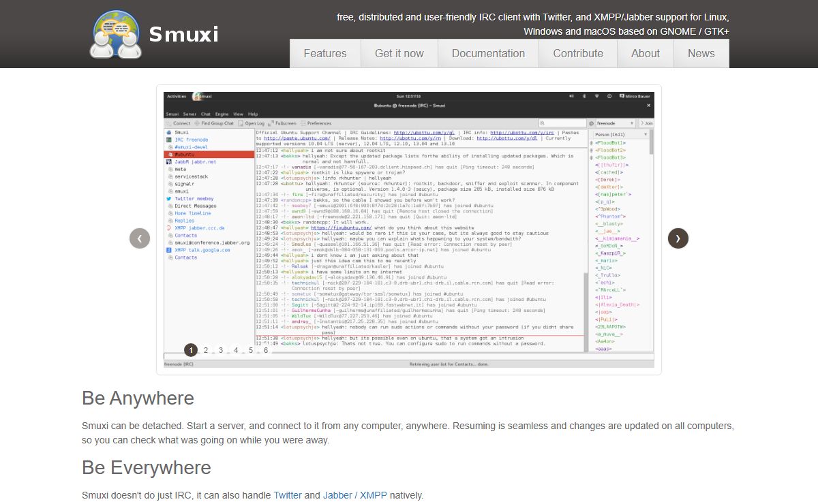Follow the Twitter link in the paragraph

[288, 495]
